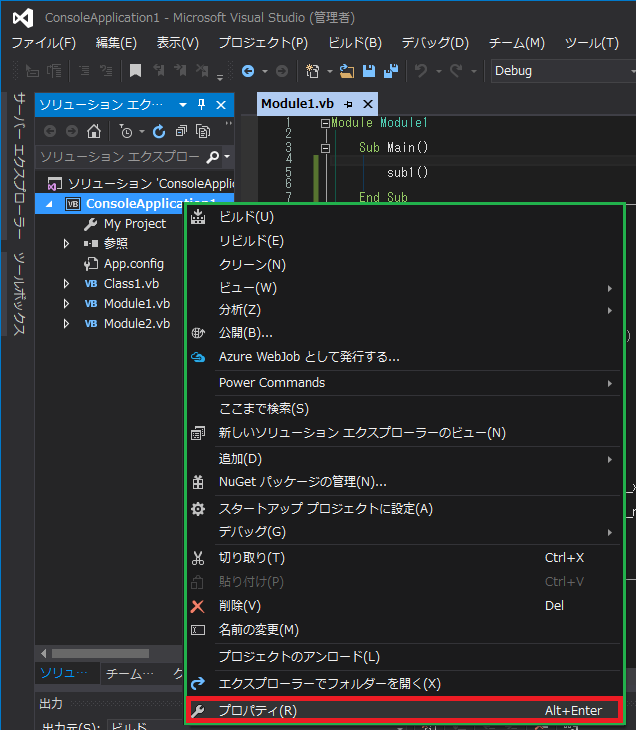Choose スタートアップ プロジェクトに設定(A)
The height and width of the screenshot is (730, 636).
point(405,509)
